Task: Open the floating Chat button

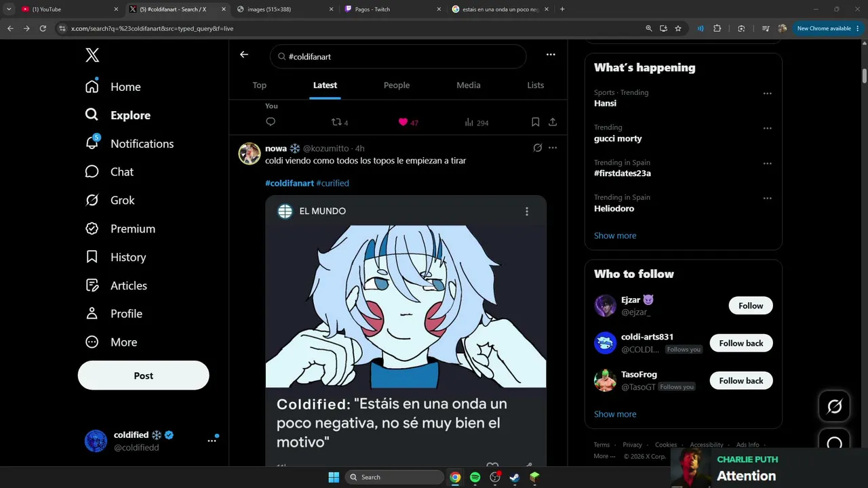Action: coord(835,443)
